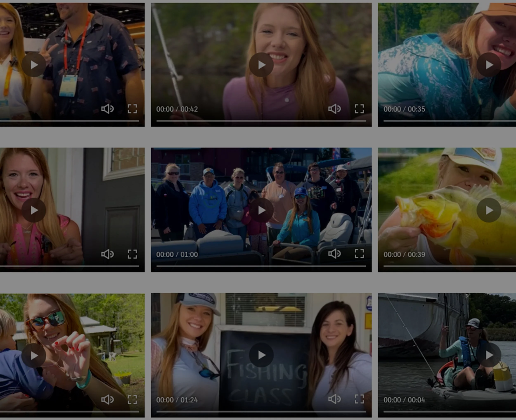
Task: Expand 01:00 group video to fullscreen
Action: [x=359, y=254]
